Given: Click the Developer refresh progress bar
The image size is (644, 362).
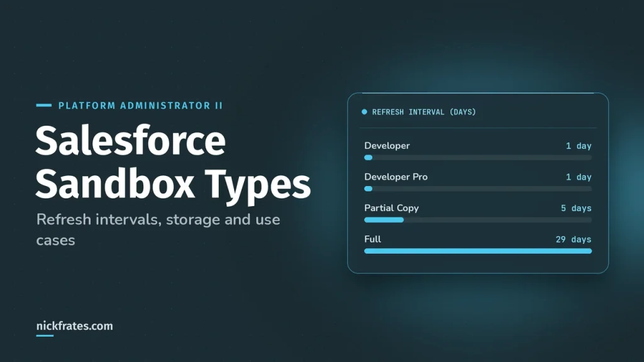Looking at the screenshot, I should (478, 158).
